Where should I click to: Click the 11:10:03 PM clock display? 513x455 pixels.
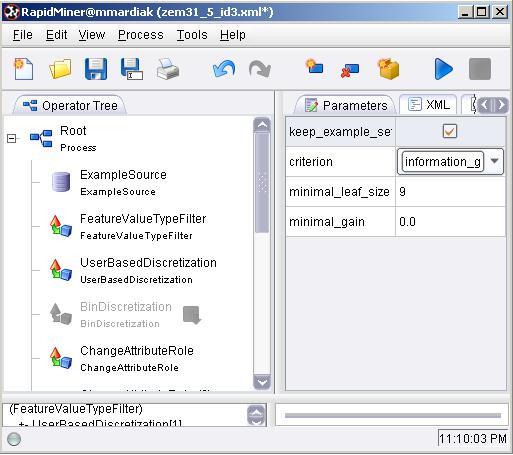(x=473, y=438)
